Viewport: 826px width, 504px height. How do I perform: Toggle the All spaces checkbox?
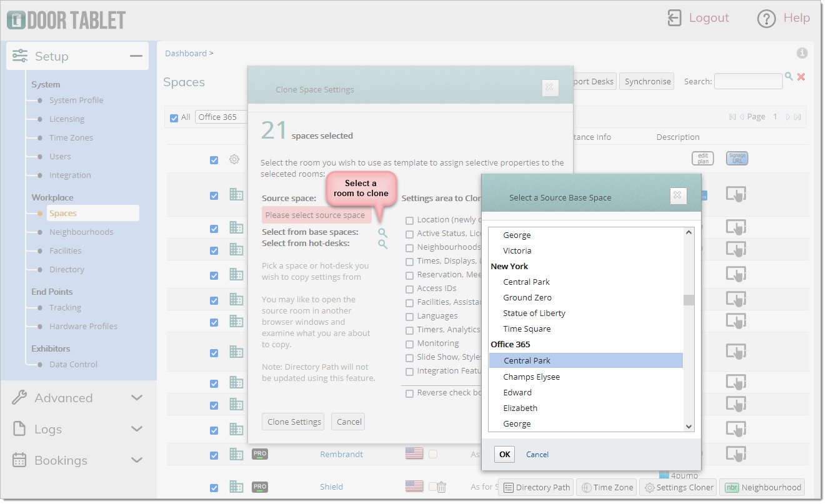174,117
